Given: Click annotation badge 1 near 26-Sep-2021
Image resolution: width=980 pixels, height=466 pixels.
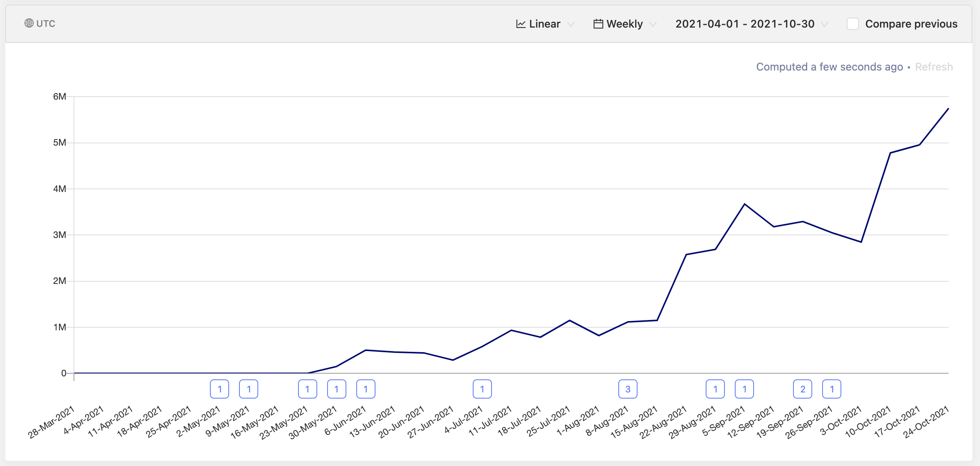Looking at the screenshot, I should 832,389.
